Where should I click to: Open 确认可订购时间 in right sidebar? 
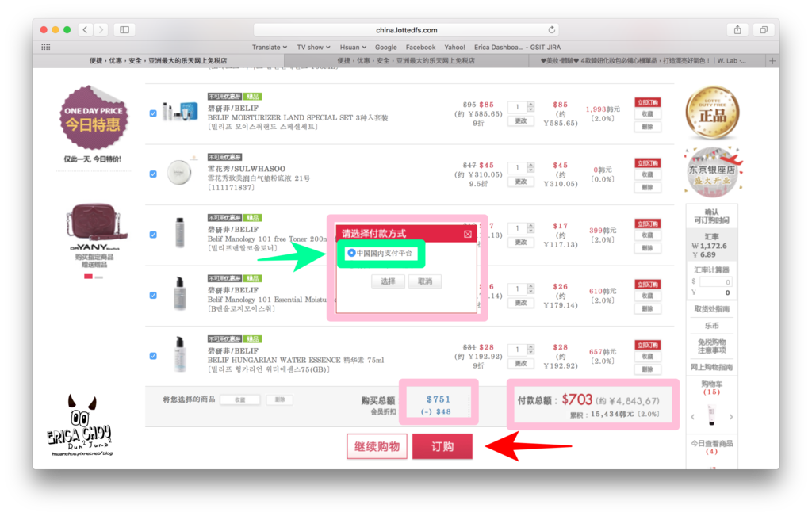[712, 216]
